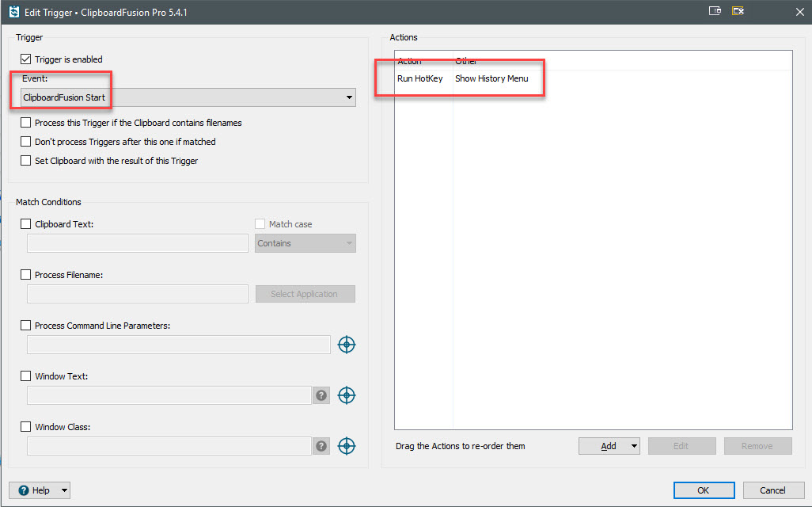This screenshot has width=812, height=507.
Task: Click the Process Command Line Parameters target crosshair icon
Action: click(x=346, y=345)
